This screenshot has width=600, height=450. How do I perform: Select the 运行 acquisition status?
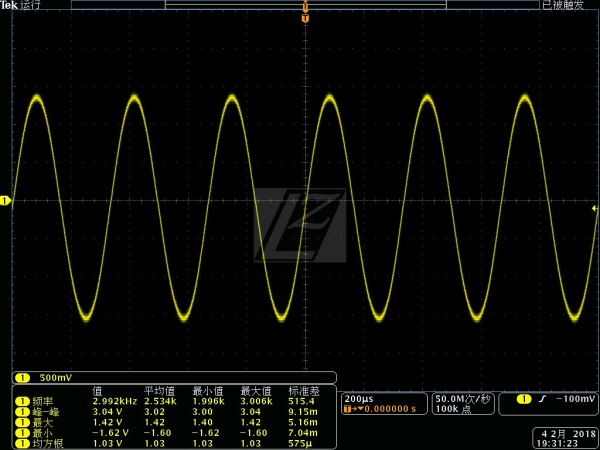(30, 5)
